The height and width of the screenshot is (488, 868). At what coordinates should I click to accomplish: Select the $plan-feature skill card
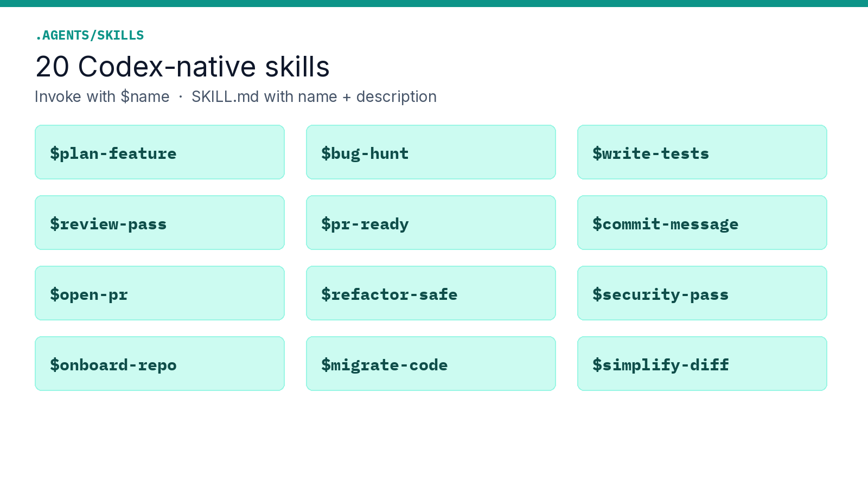(x=159, y=152)
